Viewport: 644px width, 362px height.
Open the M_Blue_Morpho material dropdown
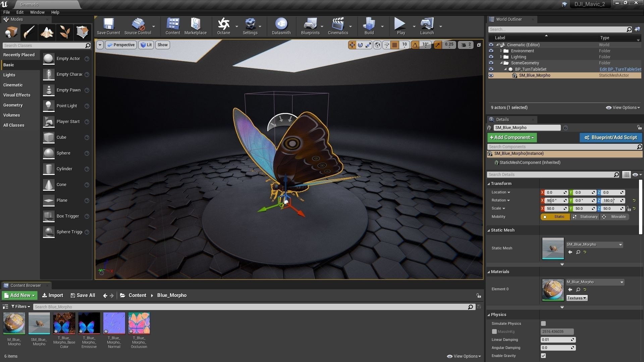coord(622,282)
